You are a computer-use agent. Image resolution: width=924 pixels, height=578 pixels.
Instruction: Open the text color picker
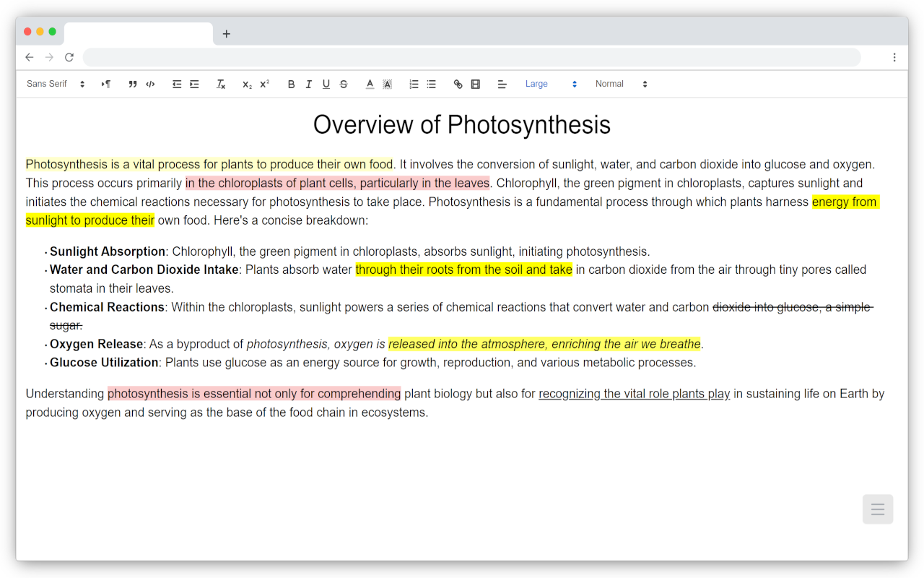click(x=370, y=84)
